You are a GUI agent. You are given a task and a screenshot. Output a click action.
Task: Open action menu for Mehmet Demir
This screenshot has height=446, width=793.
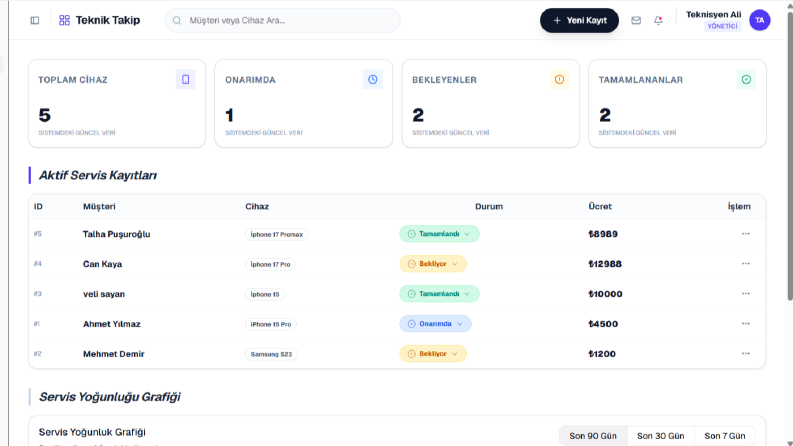pyautogui.click(x=745, y=353)
